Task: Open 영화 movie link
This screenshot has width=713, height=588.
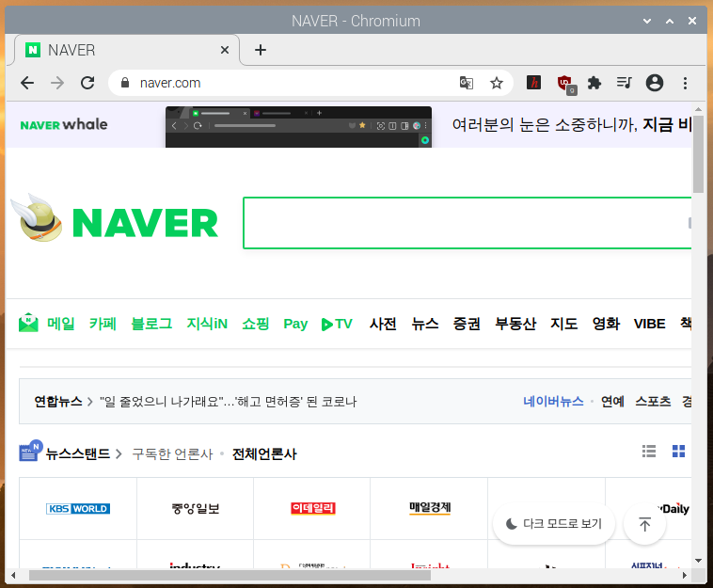Action: coord(606,324)
